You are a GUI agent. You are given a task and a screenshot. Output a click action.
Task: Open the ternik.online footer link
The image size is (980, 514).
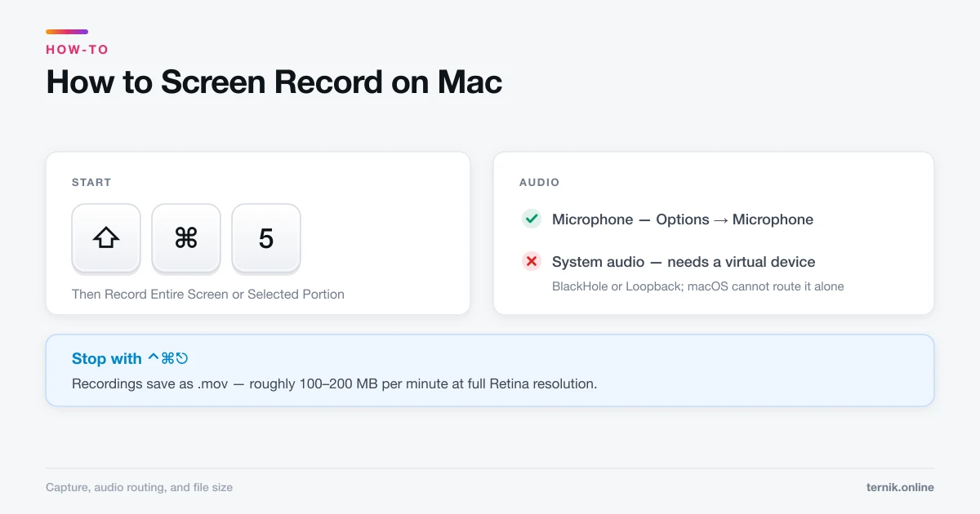click(900, 487)
